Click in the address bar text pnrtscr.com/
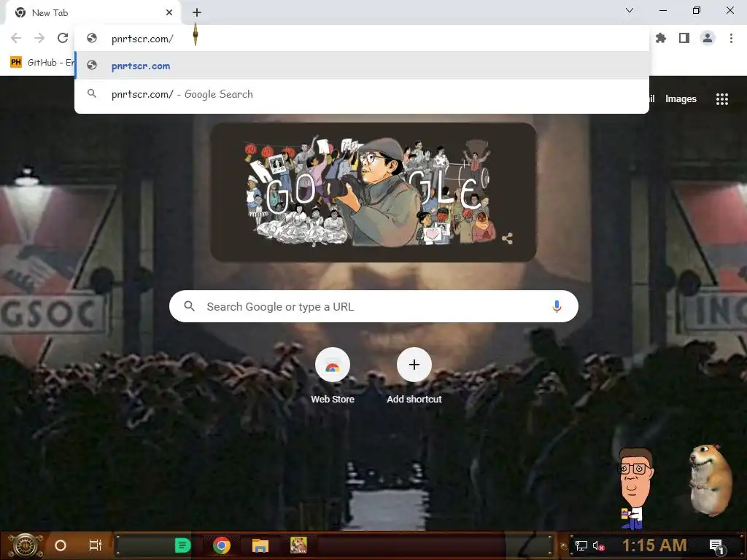This screenshot has height=560, width=747. coord(142,39)
